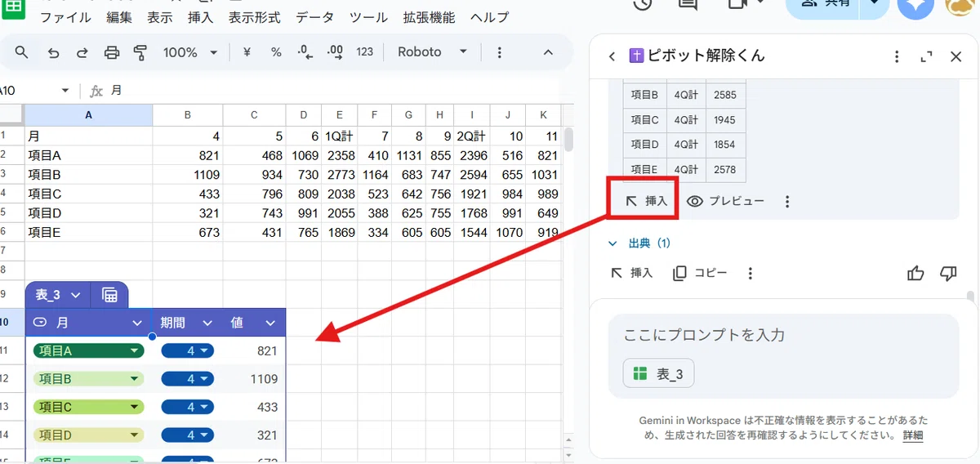The height and width of the screenshot is (464, 980).
Task: Follow the 詳細 link
Action: click(x=913, y=435)
